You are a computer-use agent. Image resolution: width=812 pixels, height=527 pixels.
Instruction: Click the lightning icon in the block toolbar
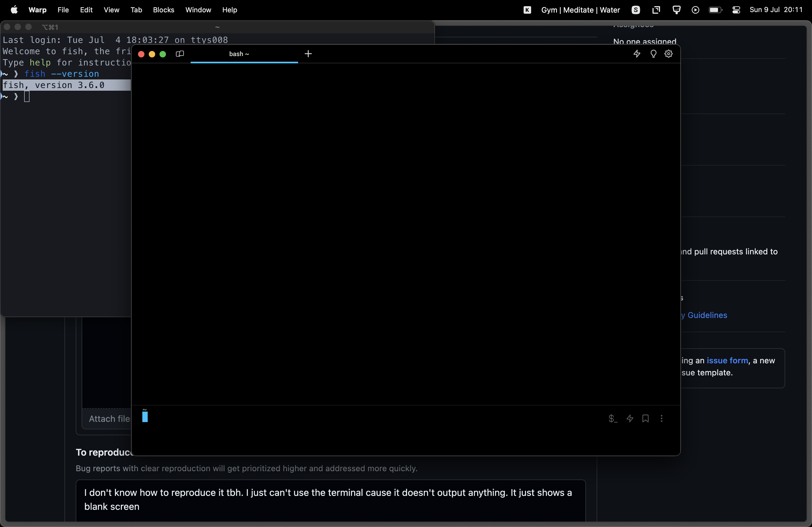[x=629, y=419]
